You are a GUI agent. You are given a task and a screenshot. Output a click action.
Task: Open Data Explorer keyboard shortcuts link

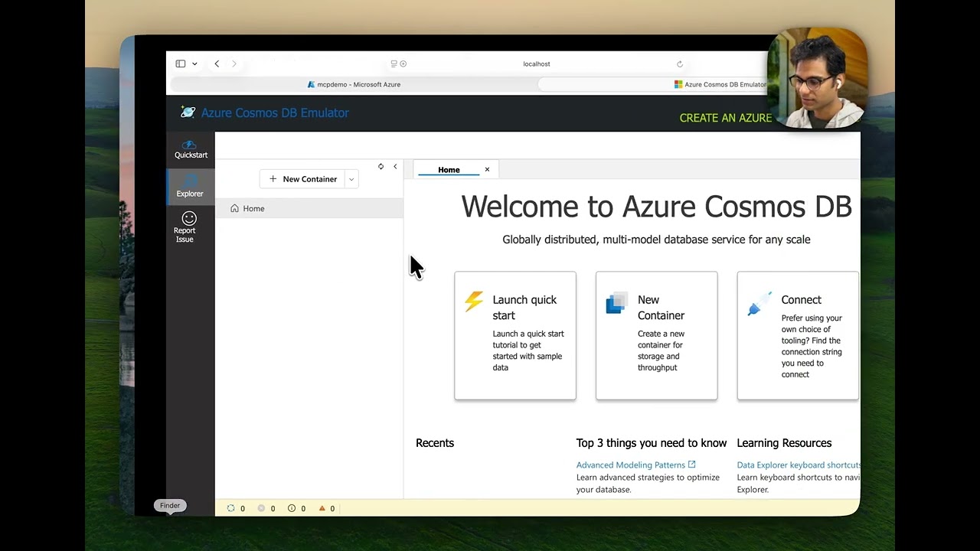(799, 465)
